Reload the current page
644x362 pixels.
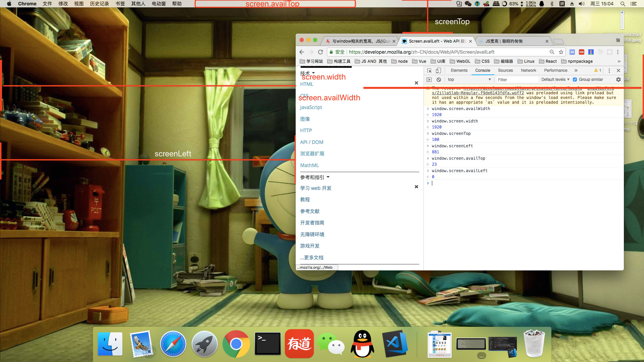[x=320, y=52]
